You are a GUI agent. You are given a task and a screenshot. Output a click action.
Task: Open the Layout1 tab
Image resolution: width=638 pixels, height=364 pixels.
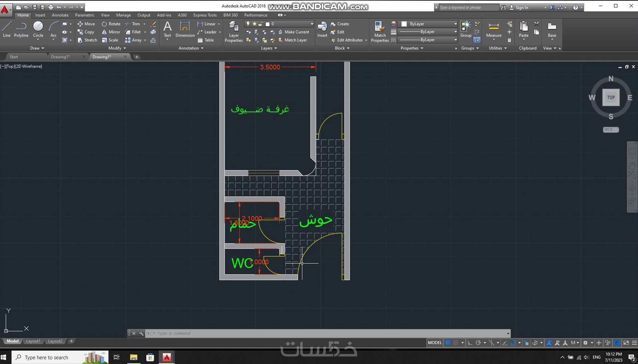click(x=33, y=341)
